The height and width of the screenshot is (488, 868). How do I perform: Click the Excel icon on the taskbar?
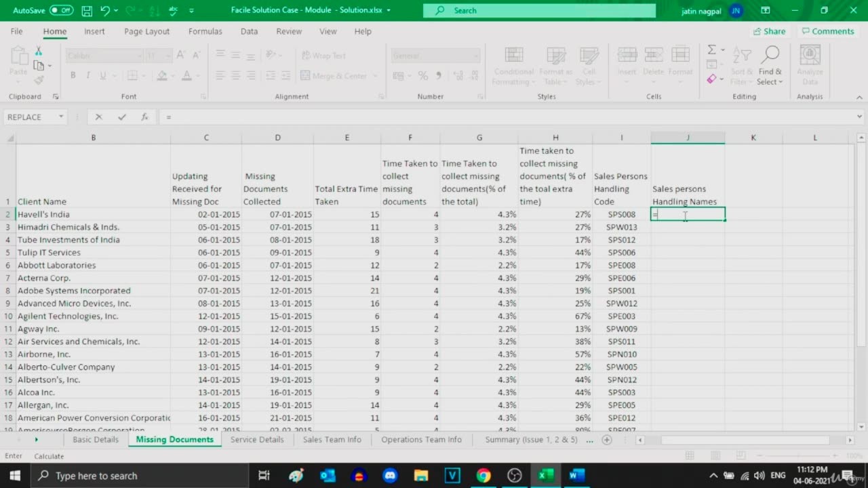pyautogui.click(x=546, y=475)
